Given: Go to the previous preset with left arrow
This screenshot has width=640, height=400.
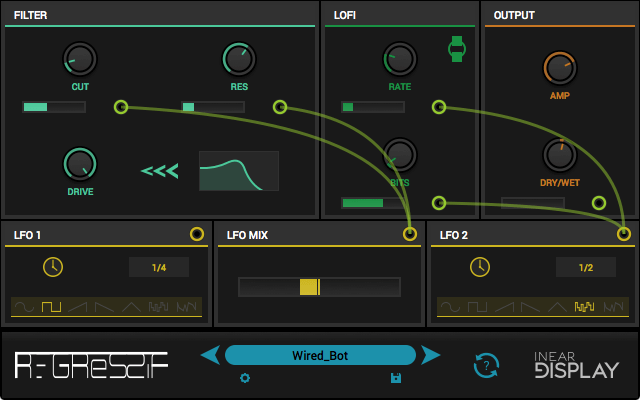Looking at the screenshot, I should click(x=210, y=355).
